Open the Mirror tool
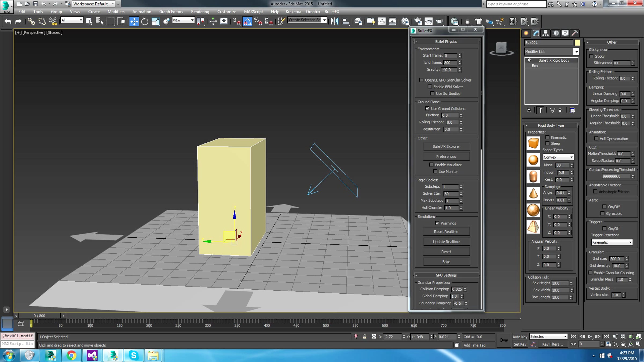The width and height of the screenshot is (644, 362). coord(334,21)
